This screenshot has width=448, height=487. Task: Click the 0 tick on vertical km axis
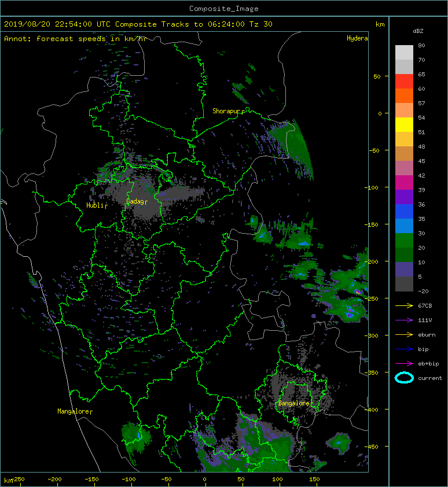click(380, 113)
